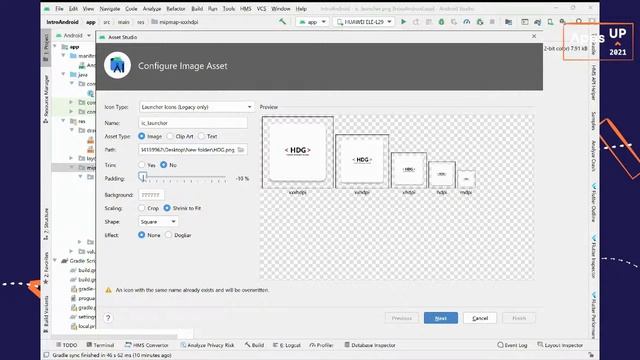
Task: Open the Analyze Privacy Risk tool
Action: tap(207, 345)
